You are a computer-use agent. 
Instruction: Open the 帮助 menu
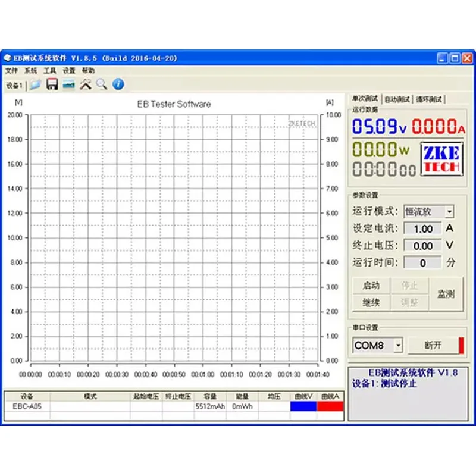point(88,71)
